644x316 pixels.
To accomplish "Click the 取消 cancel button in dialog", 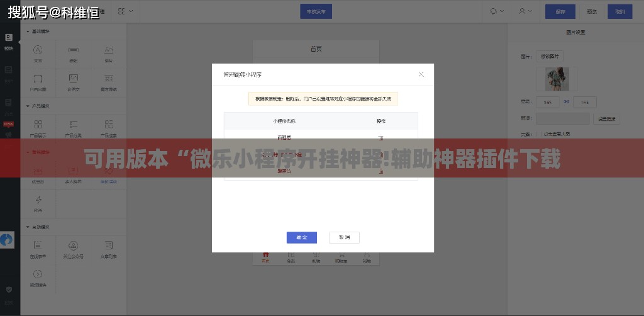I will 344,237.
